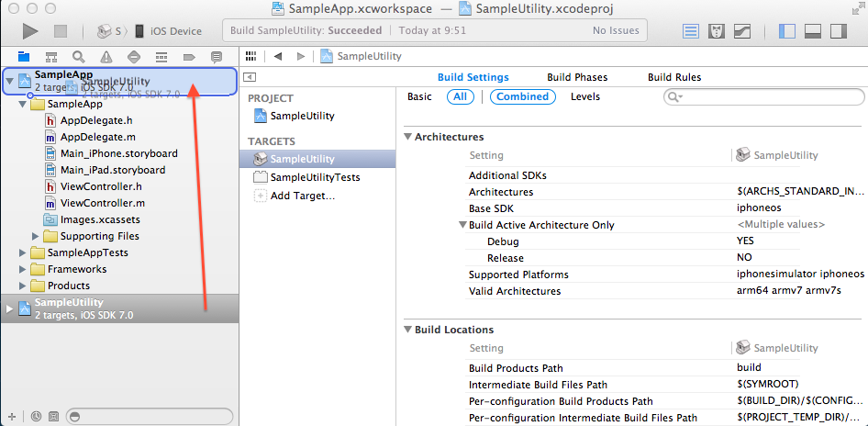Show recently modified files filter icon
868x426 pixels.
click(36, 416)
